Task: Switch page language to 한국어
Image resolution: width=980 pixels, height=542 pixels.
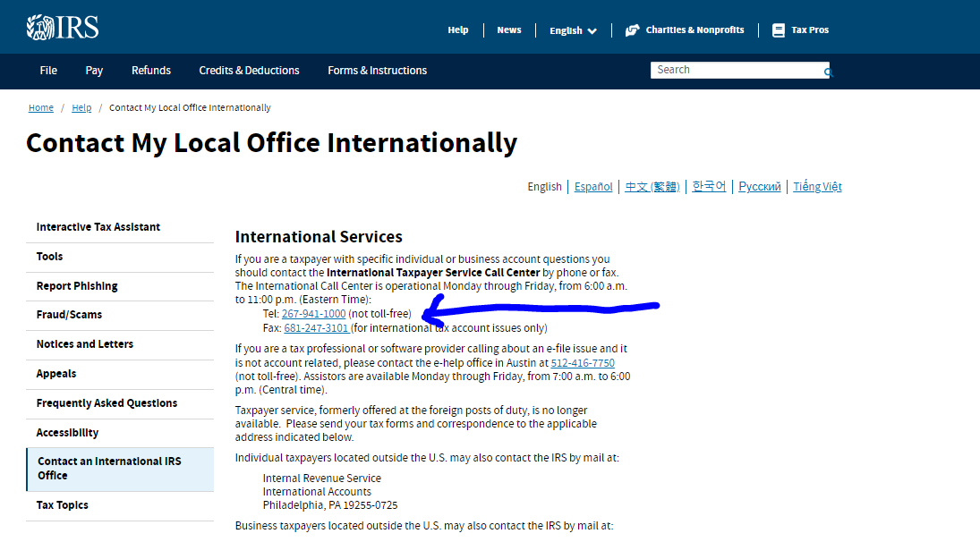Action: (x=709, y=187)
